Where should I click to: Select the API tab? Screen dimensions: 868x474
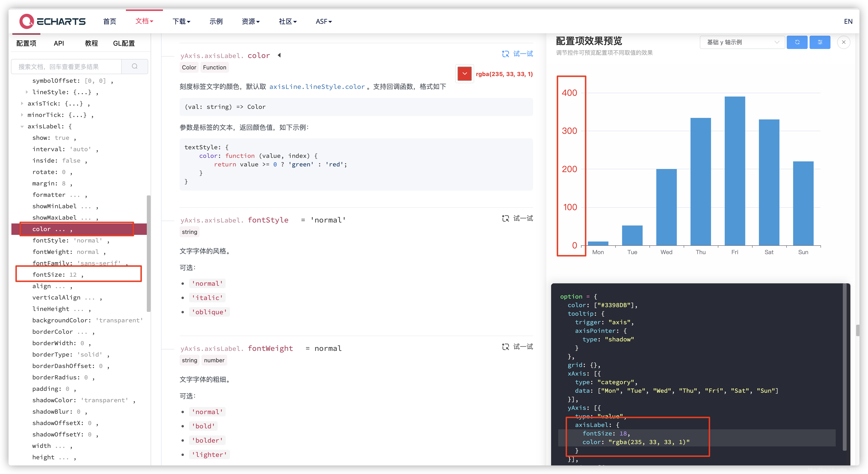[x=59, y=43]
